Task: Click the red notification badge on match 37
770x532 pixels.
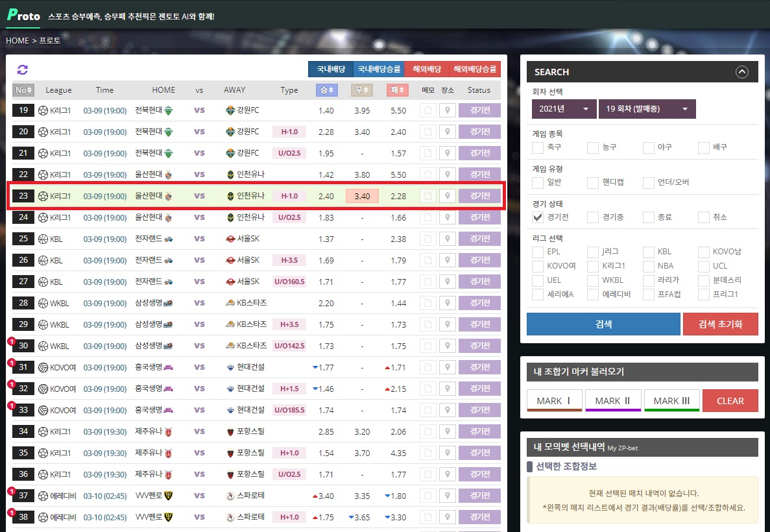Action: click(11, 491)
